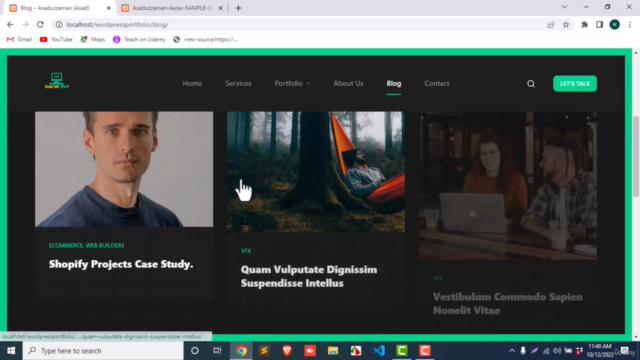The height and width of the screenshot is (360, 640).
Task: Open a new browser tab with plus
Action: pos(238,8)
